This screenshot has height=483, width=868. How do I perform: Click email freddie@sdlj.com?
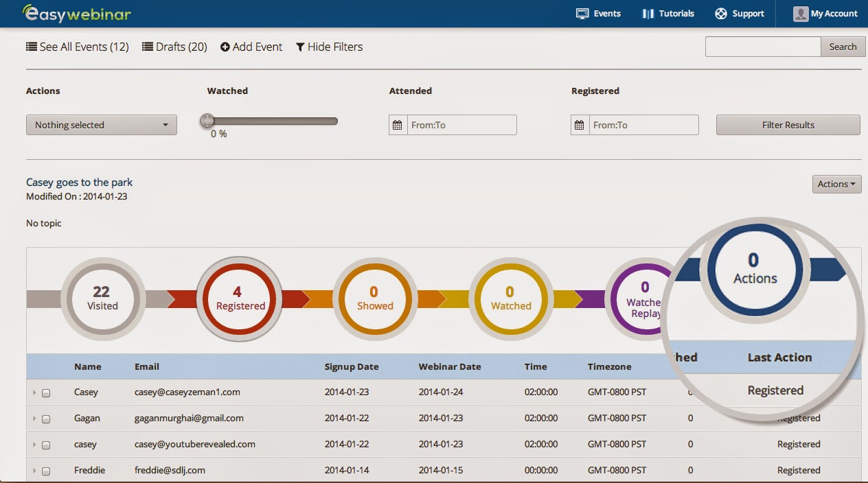[x=170, y=470]
